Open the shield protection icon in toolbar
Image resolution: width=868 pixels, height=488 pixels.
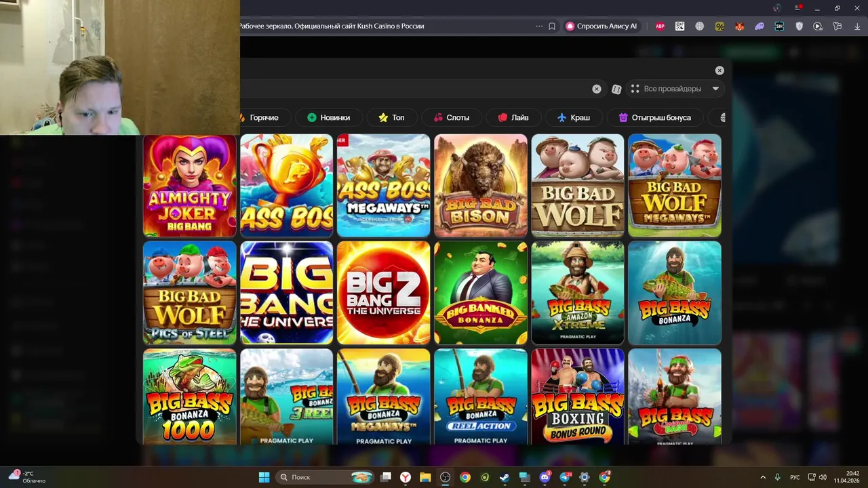coord(799,26)
